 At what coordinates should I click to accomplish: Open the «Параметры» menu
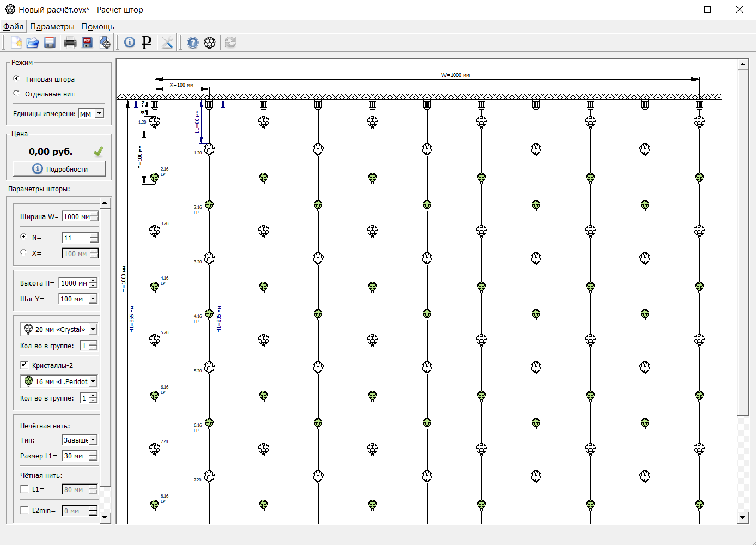pos(52,26)
